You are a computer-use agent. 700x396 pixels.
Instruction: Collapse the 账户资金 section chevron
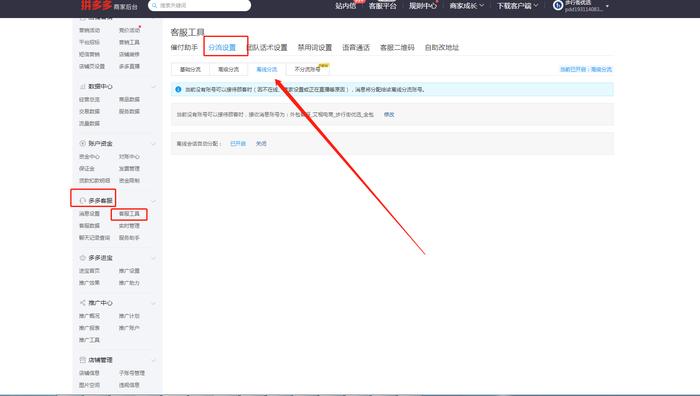pyautogui.click(x=154, y=144)
